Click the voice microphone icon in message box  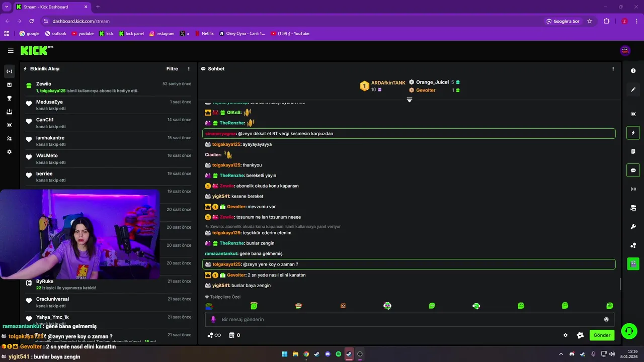click(213, 319)
